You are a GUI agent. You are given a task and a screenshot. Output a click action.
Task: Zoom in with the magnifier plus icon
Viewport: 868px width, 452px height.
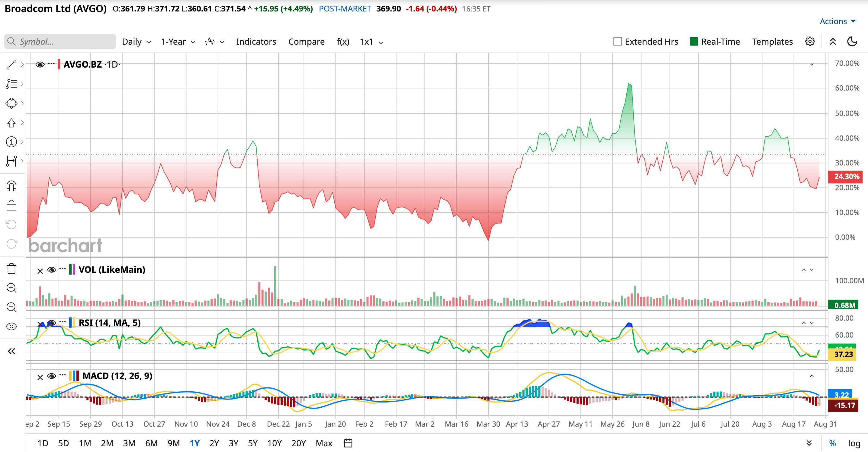coord(11,288)
